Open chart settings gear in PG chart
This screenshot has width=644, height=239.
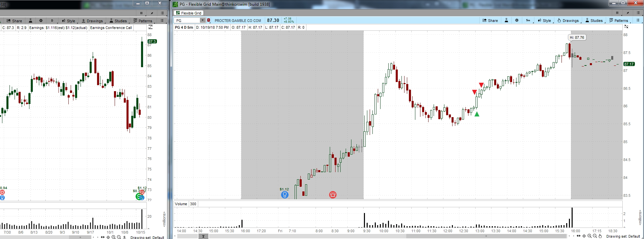(516, 21)
